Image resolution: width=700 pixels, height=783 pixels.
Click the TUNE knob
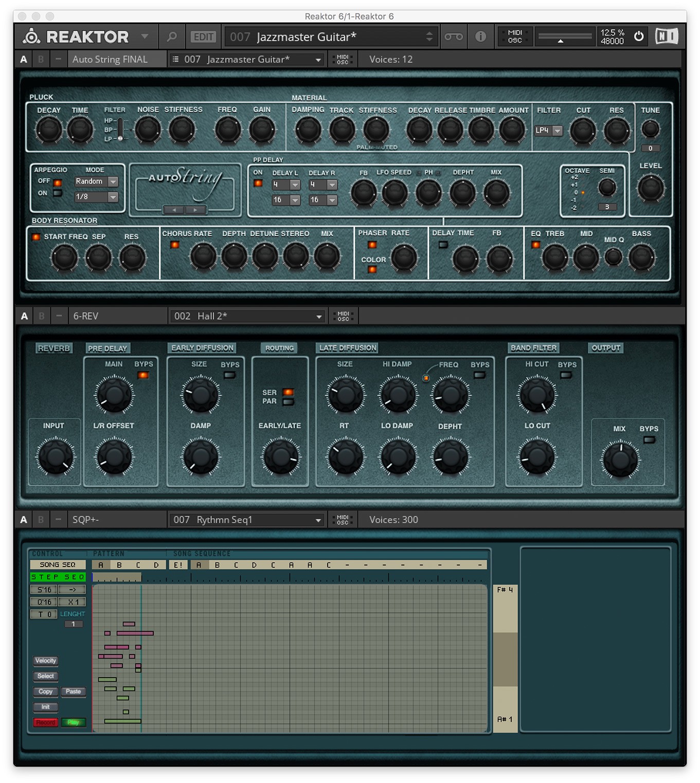pyautogui.click(x=650, y=129)
